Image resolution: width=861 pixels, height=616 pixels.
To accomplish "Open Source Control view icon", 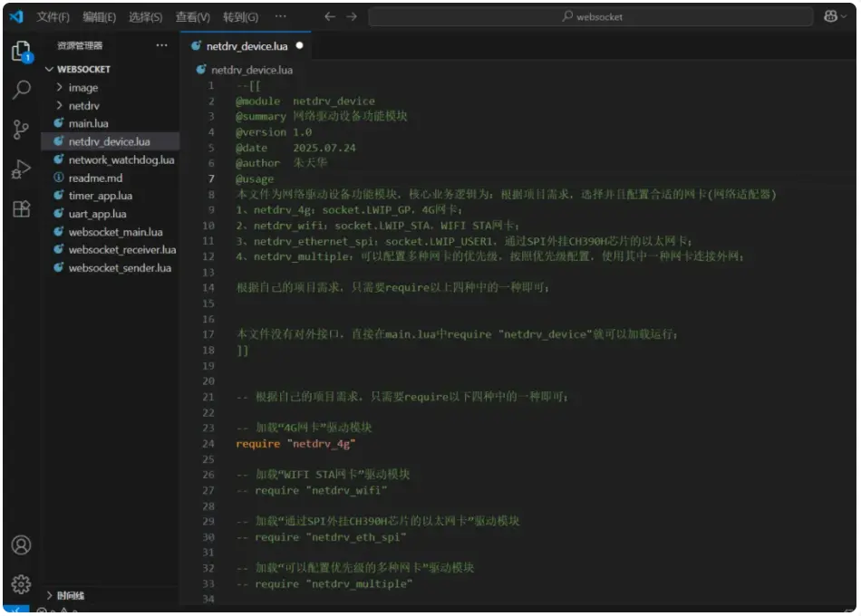I will point(21,130).
